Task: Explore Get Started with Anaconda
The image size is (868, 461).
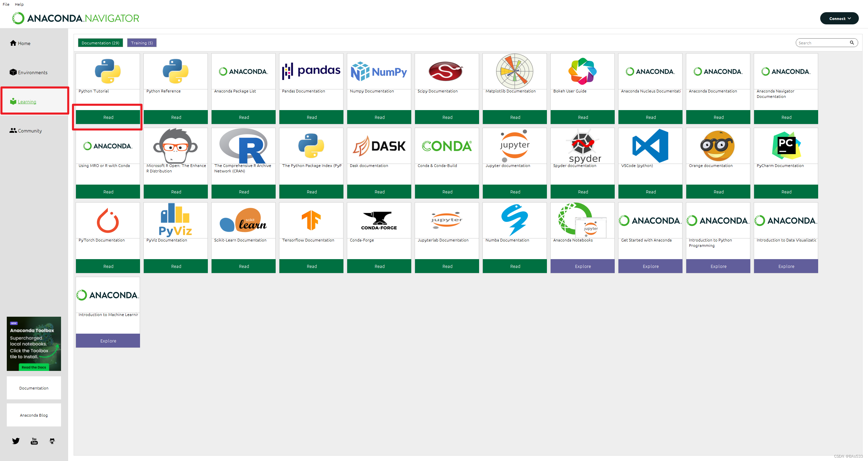Action: [650, 266]
